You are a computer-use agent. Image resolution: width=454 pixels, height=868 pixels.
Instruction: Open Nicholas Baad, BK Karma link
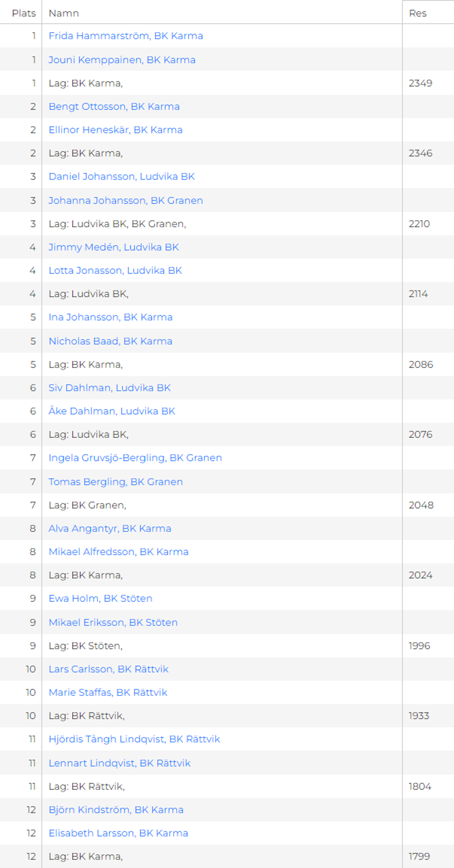[111, 341]
